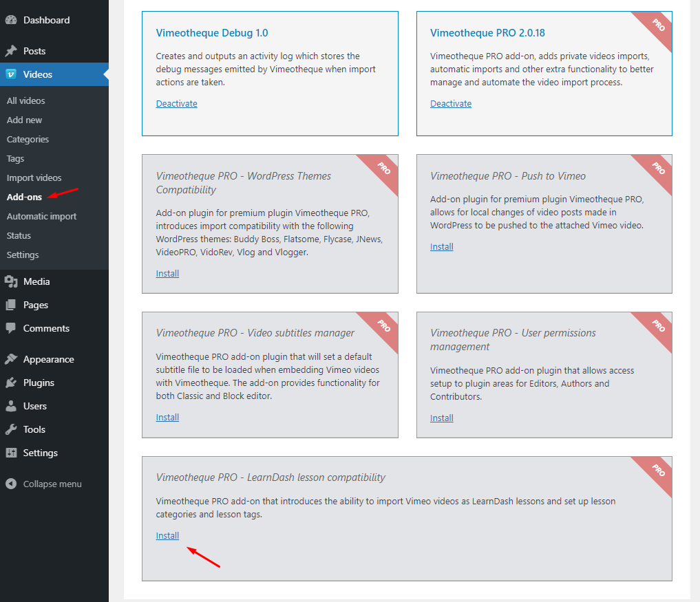Open the Posts menu
The height and width of the screenshot is (602, 700).
click(34, 51)
